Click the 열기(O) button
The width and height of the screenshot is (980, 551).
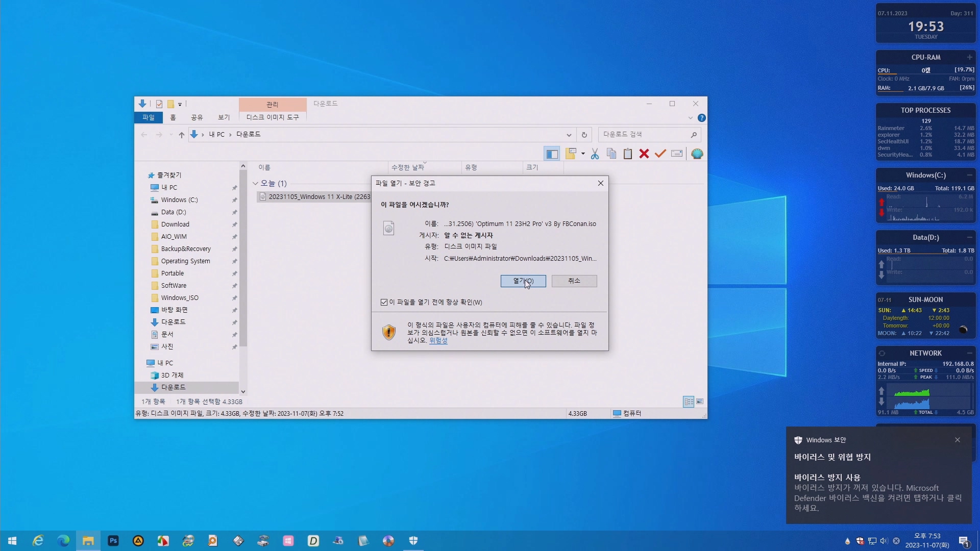523,281
